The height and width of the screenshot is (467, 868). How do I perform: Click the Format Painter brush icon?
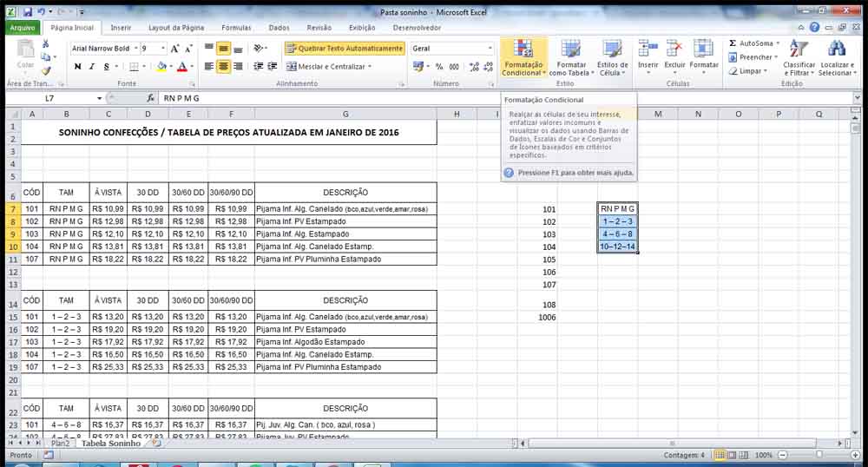(x=45, y=71)
